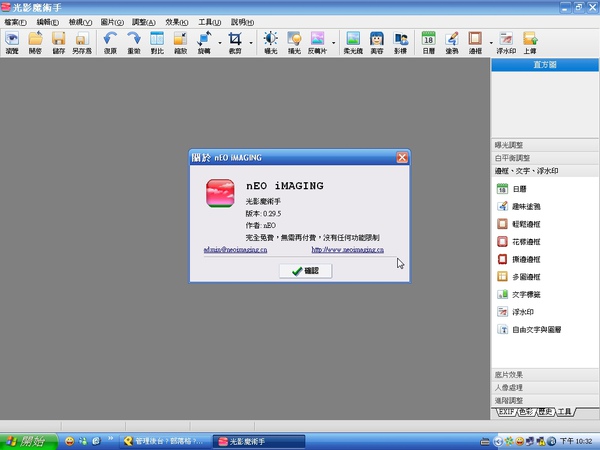Open the 調整(A) menu
The width and height of the screenshot is (600, 450).
pos(144,22)
